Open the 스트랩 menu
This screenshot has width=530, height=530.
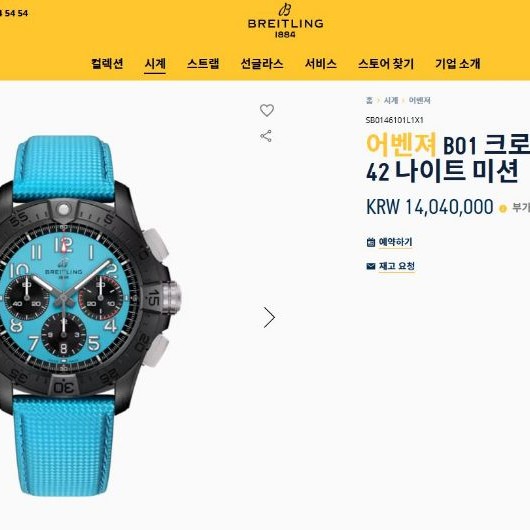pyautogui.click(x=203, y=64)
